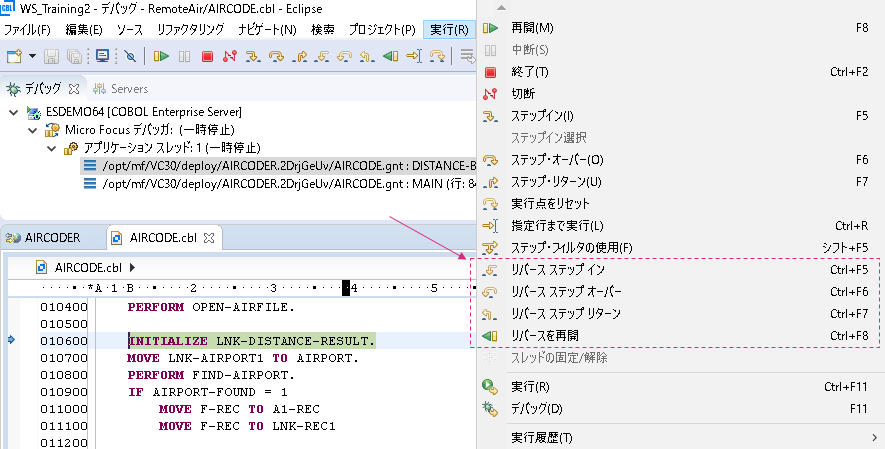Open the New wizard dropdown arrow
This screenshot has width=885, height=449.
coord(32,56)
